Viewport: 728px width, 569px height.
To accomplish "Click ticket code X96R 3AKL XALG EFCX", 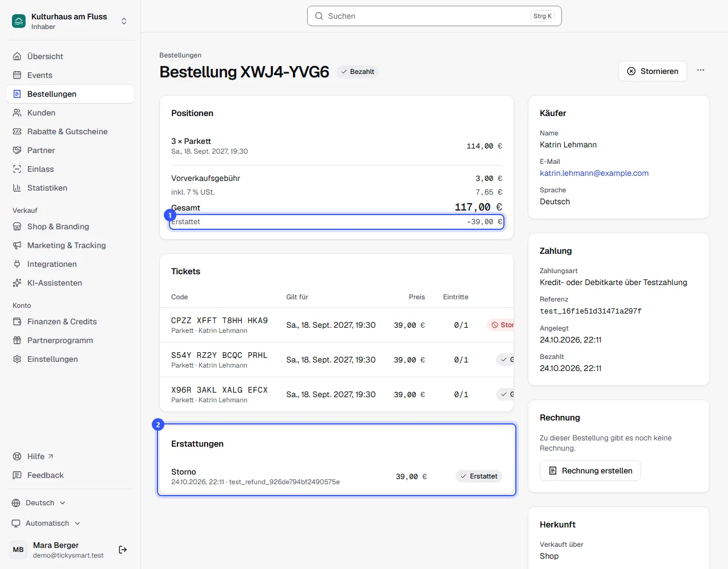I will [x=220, y=390].
